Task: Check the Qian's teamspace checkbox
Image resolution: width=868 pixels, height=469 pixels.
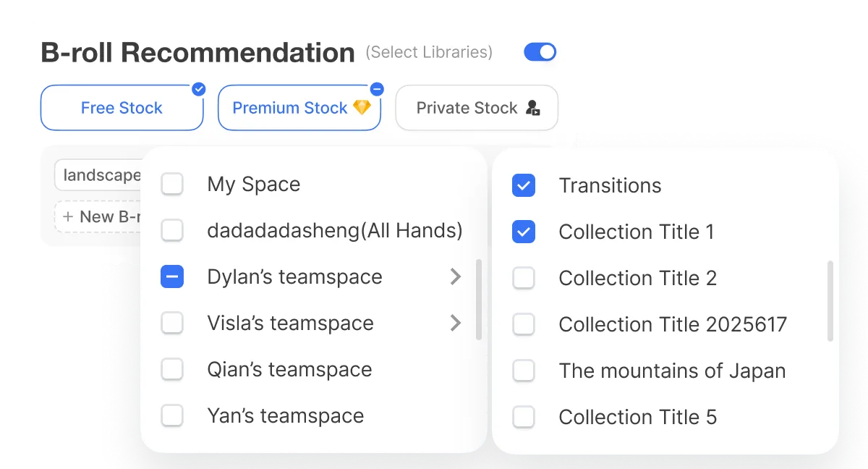Action: tap(172, 369)
